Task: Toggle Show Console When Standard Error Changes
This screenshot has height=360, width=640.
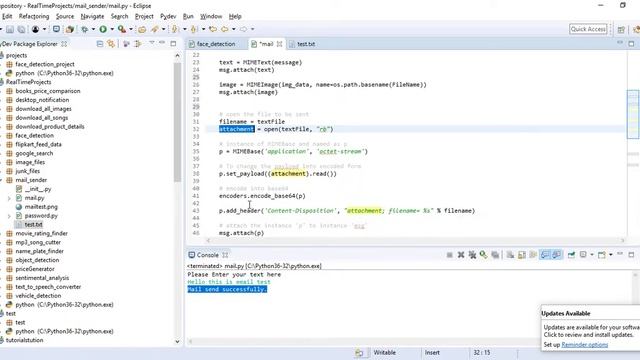Action: (556, 255)
